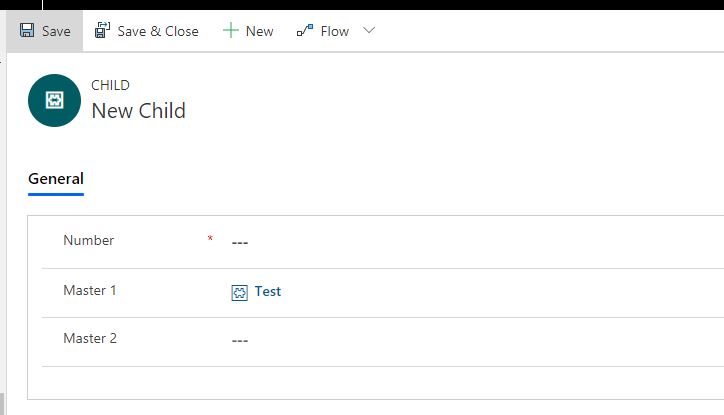This screenshot has width=724, height=415.
Task: Click the Master 1 field label
Action: (x=90, y=290)
